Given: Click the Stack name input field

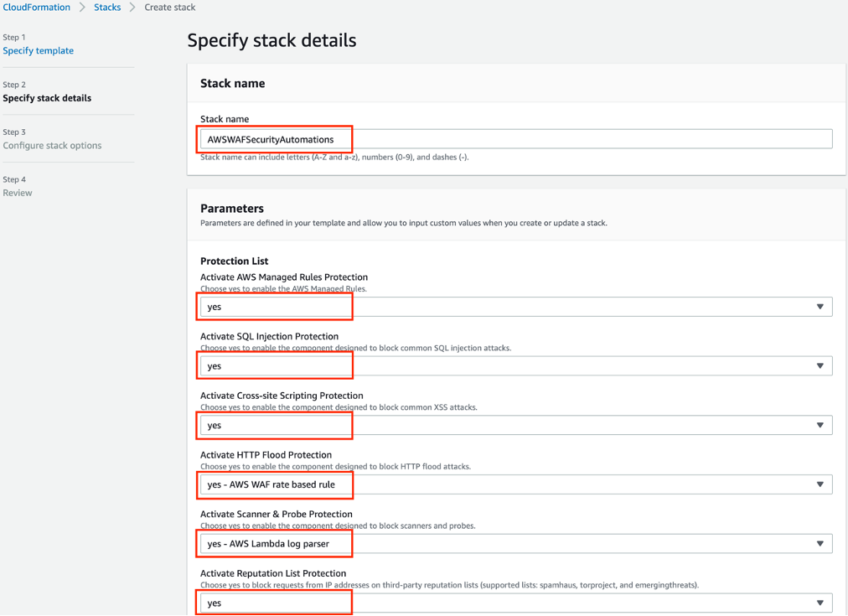Looking at the screenshot, I should (516, 139).
